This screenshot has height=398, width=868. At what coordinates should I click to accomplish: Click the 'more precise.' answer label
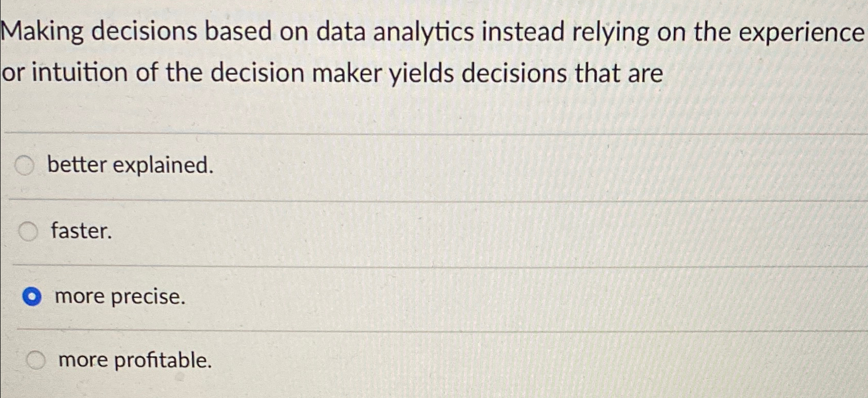(119, 296)
